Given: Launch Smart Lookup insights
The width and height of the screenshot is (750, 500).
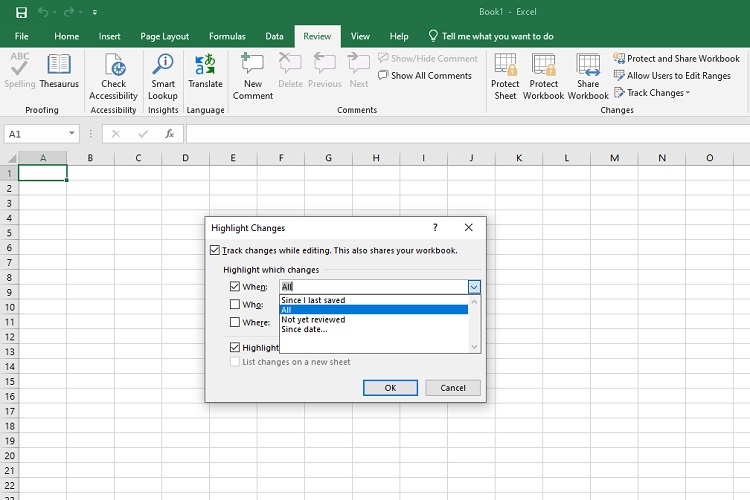Looking at the screenshot, I should [x=163, y=66].
